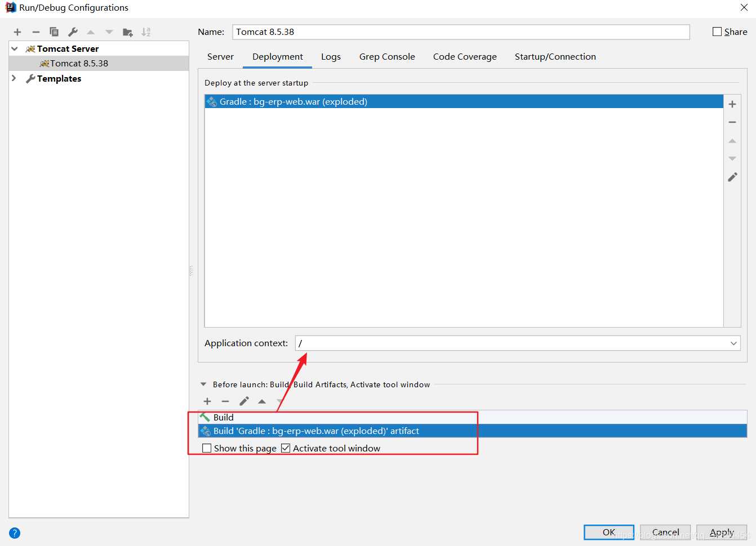Select the Deployment tab

(278, 57)
